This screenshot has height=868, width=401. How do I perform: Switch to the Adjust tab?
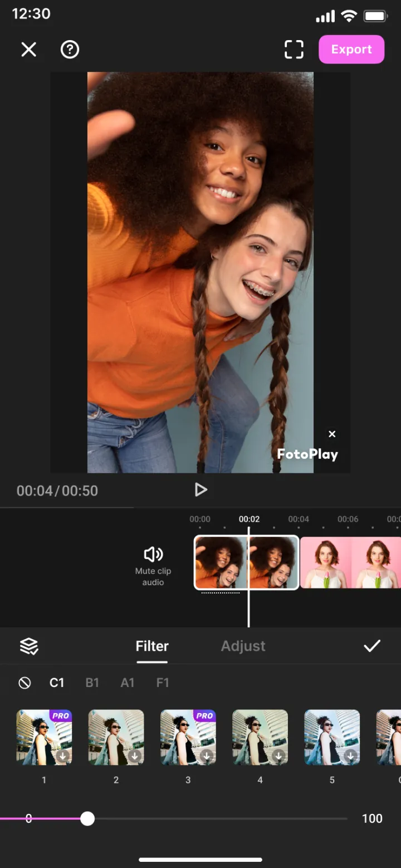click(x=243, y=646)
